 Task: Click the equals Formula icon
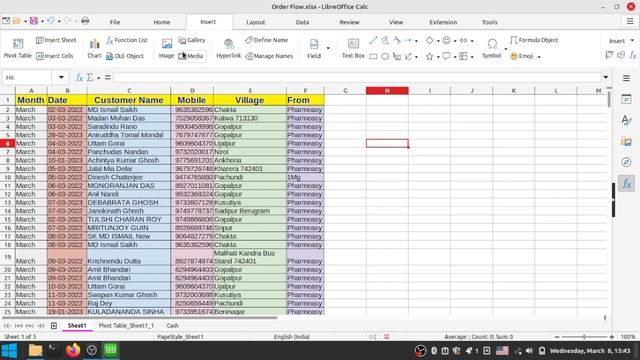click(108, 77)
